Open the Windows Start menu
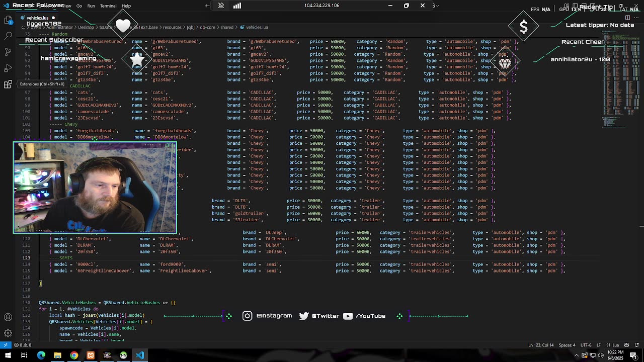The image size is (644, 362). pyautogui.click(x=8, y=355)
